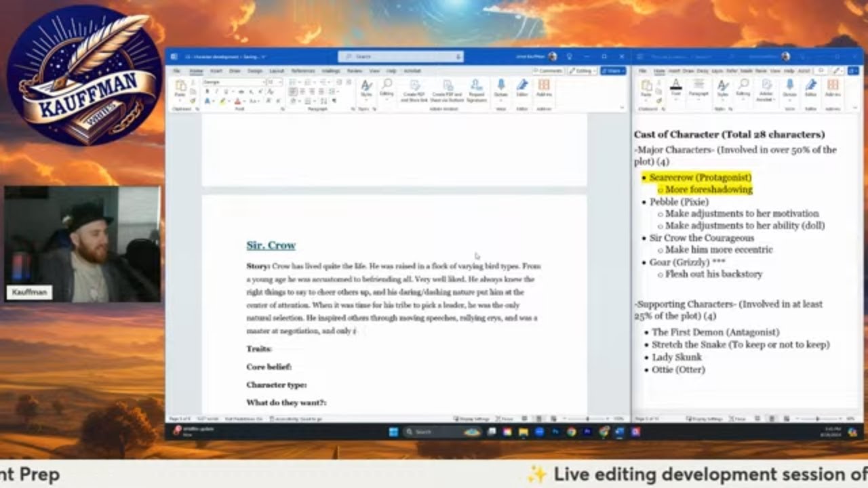Viewport: 868px width, 488px height.
Task: Click Request Signatures in Adobe group
Action: pos(477,90)
